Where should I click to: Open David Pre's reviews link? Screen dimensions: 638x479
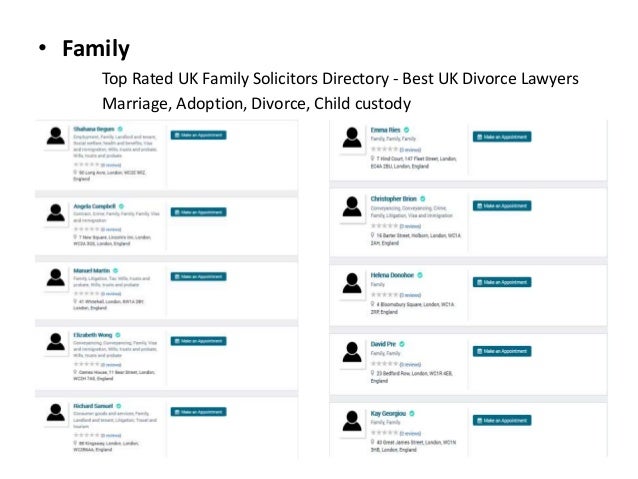coord(410,364)
